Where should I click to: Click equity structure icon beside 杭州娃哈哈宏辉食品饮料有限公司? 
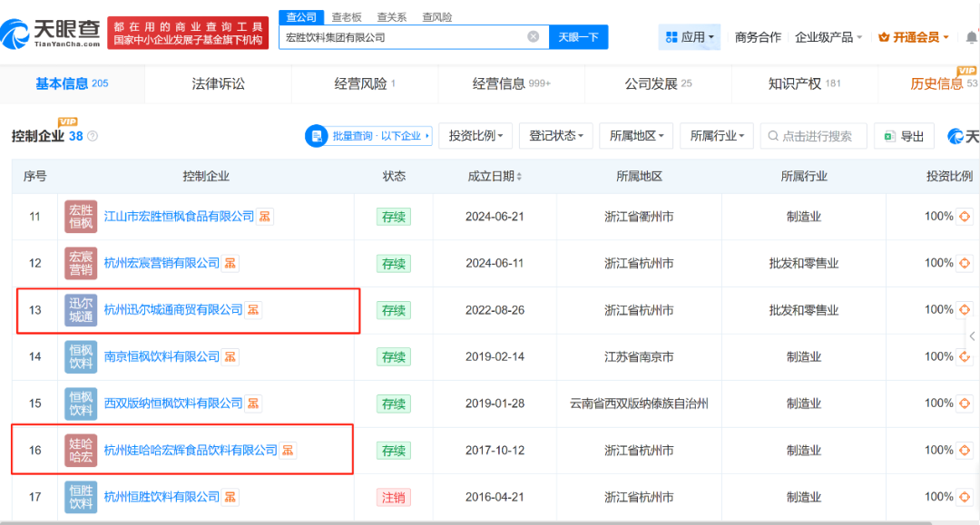(x=288, y=451)
